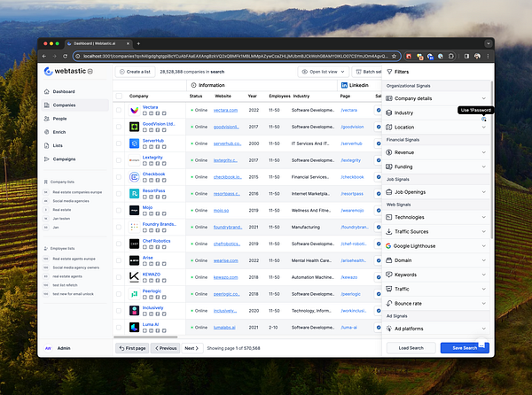Check the Mojo row checkbox
The height and width of the screenshot is (395, 532).
[x=119, y=211]
